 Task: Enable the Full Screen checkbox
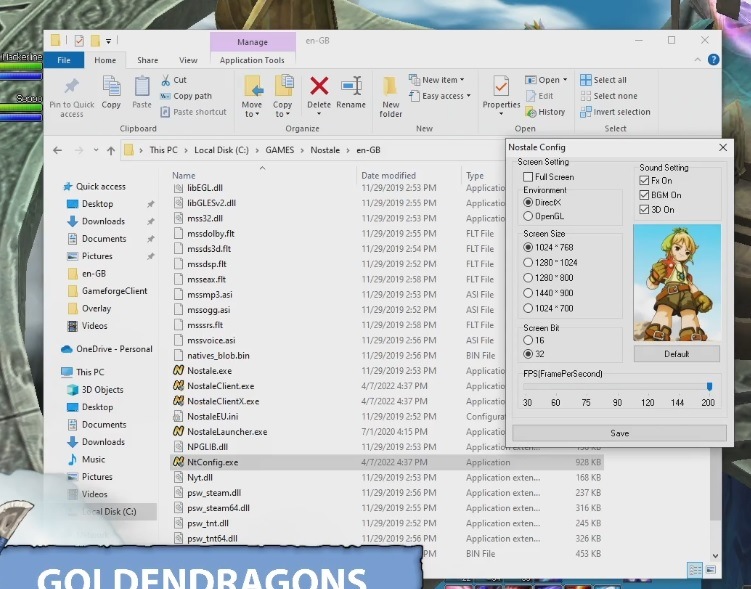tap(528, 177)
